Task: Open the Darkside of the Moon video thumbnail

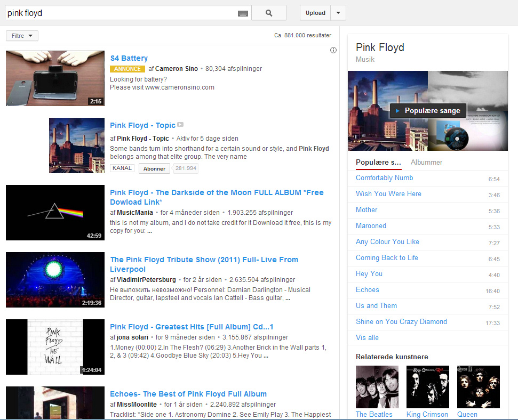Action: (55, 213)
